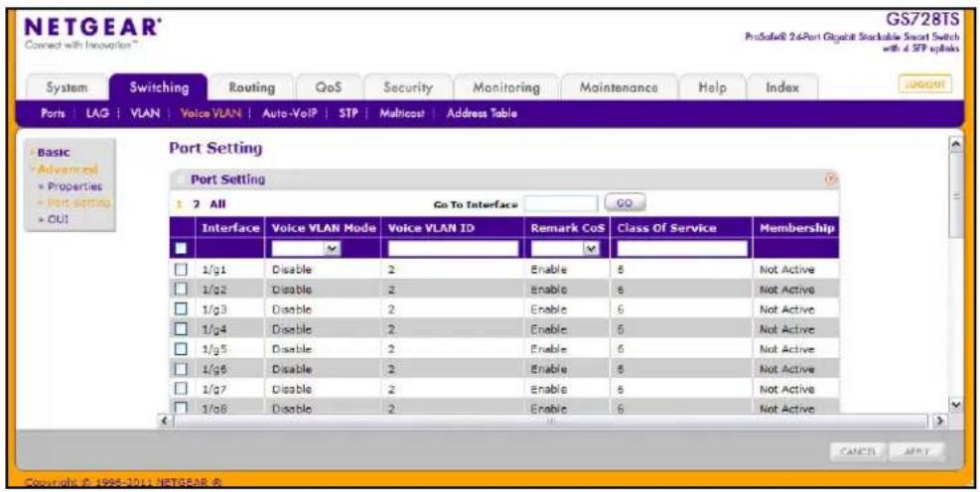Image resolution: width=980 pixels, height=492 pixels.
Task: Collapse the Advanced menu section
Action: coord(67,170)
